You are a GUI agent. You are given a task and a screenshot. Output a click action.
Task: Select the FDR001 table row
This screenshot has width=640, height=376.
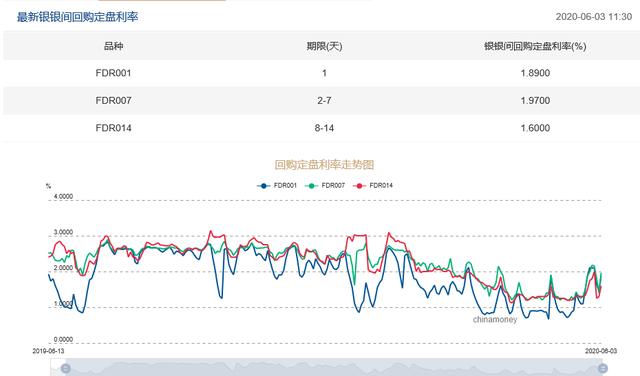pyautogui.click(x=320, y=73)
